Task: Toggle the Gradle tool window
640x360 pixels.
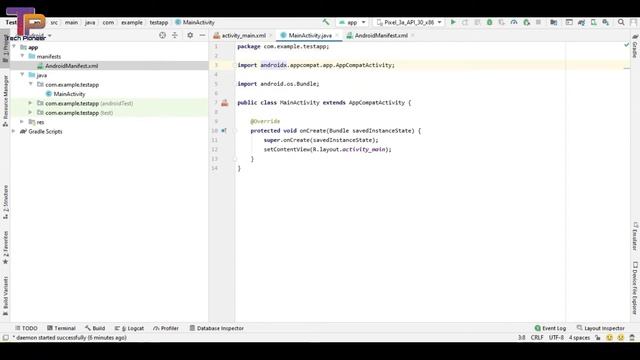Action: (635, 46)
